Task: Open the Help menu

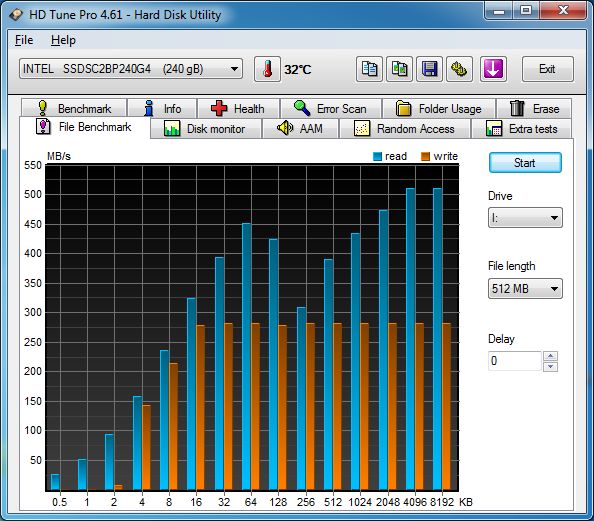Action: point(63,40)
